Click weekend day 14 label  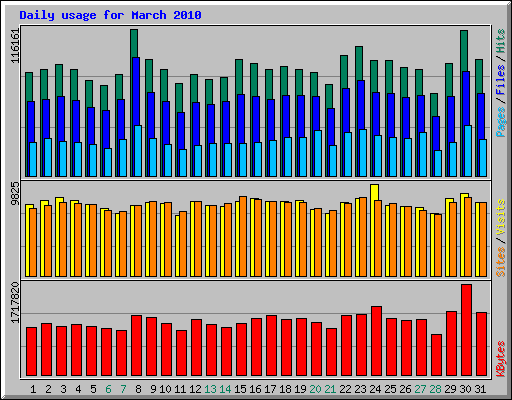point(225,389)
